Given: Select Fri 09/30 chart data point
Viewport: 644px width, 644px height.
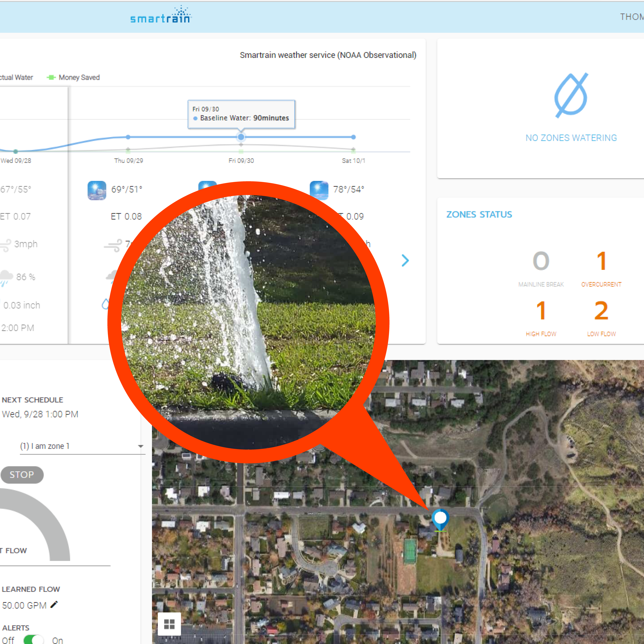Looking at the screenshot, I should tap(241, 137).
